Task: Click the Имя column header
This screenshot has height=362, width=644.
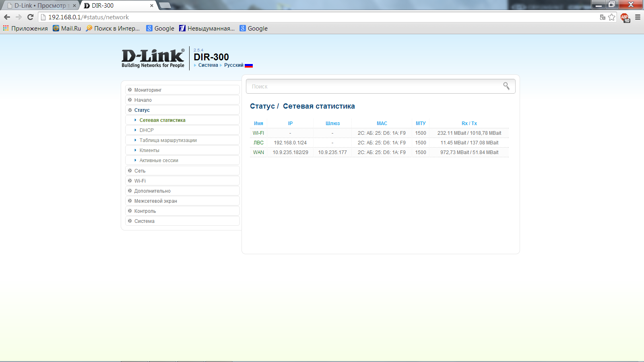Action: pos(258,123)
